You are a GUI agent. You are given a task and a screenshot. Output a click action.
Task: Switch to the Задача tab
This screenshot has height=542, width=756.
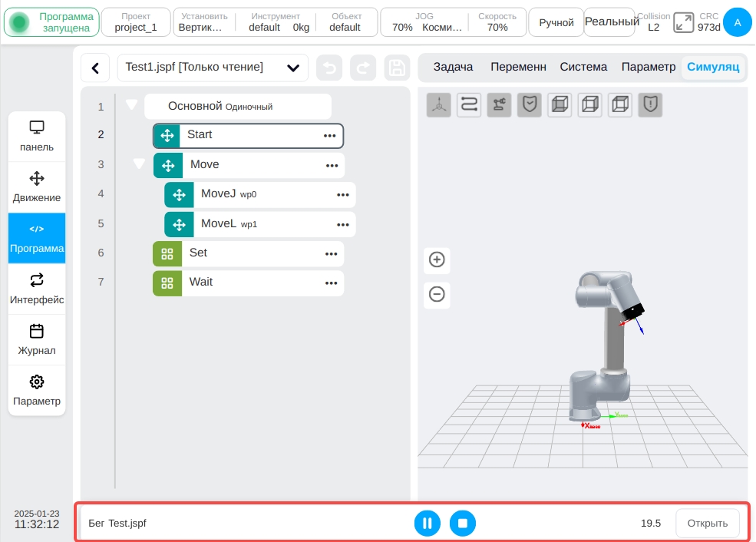pos(453,67)
